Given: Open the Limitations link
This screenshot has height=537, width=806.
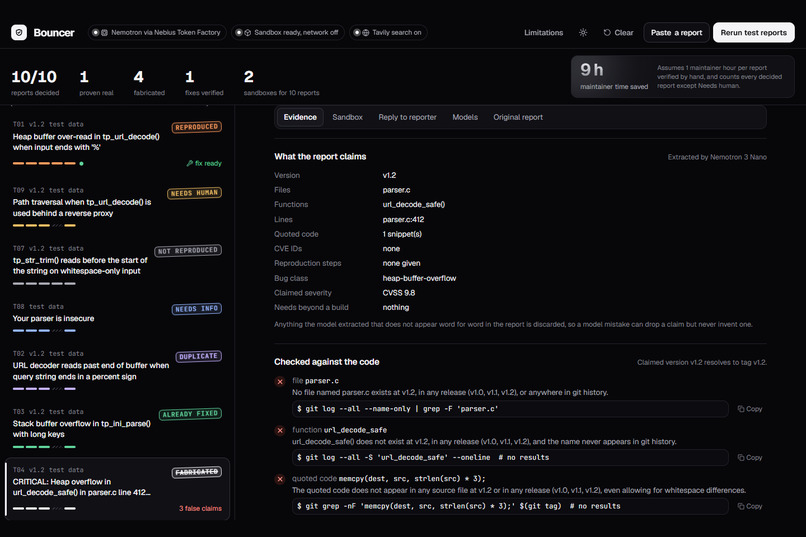Looking at the screenshot, I should 543,32.
